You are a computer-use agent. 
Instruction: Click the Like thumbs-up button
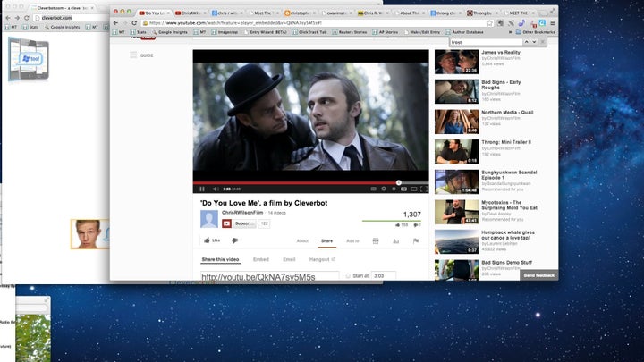tap(212, 240)
